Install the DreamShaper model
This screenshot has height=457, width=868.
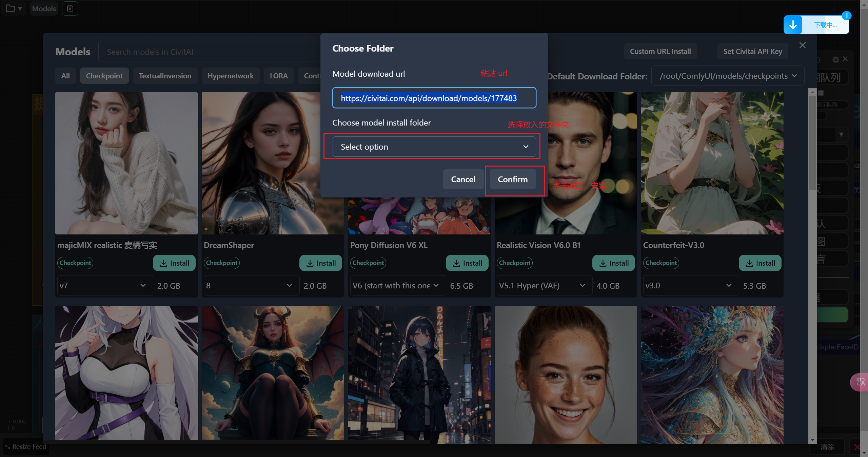coord(320,263)
